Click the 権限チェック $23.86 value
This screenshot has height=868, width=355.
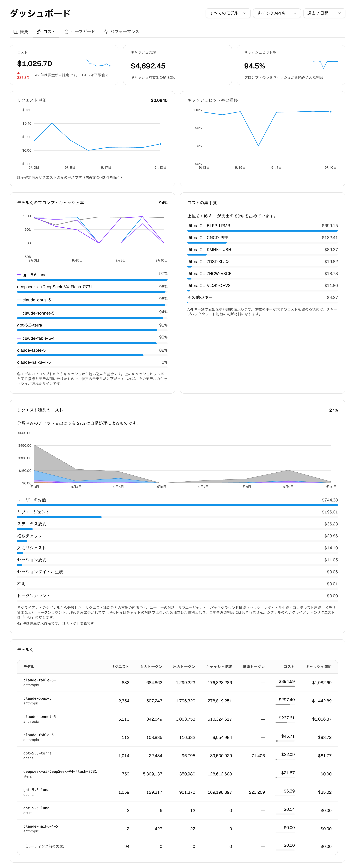[x=331, y=536]
